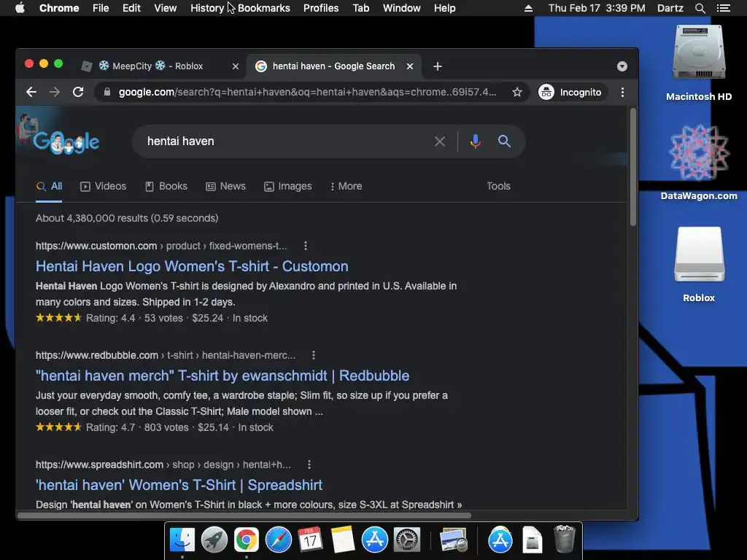Switch to Videos results
This screenshot has height=560, width=747.
tap(104, 186)
